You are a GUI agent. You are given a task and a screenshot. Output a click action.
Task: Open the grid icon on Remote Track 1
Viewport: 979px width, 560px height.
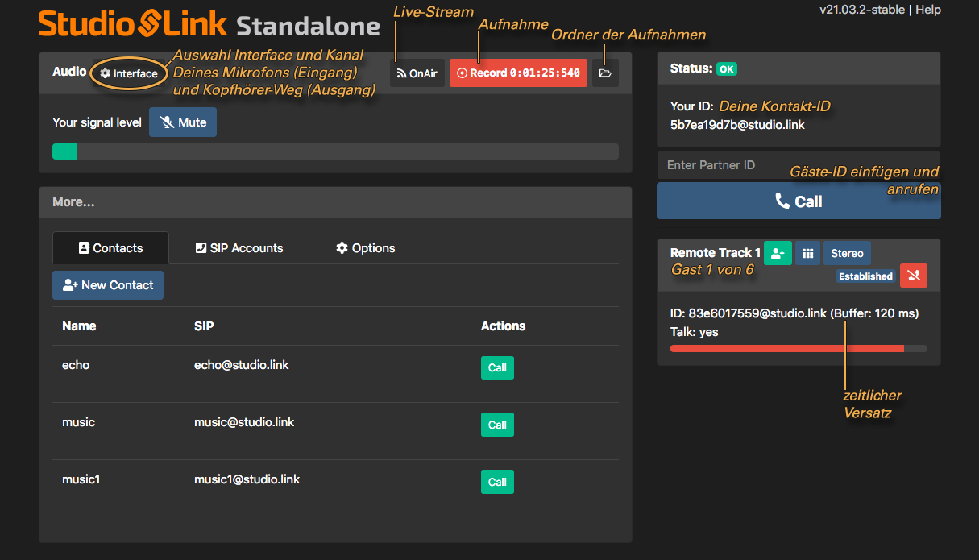[807, 253]
